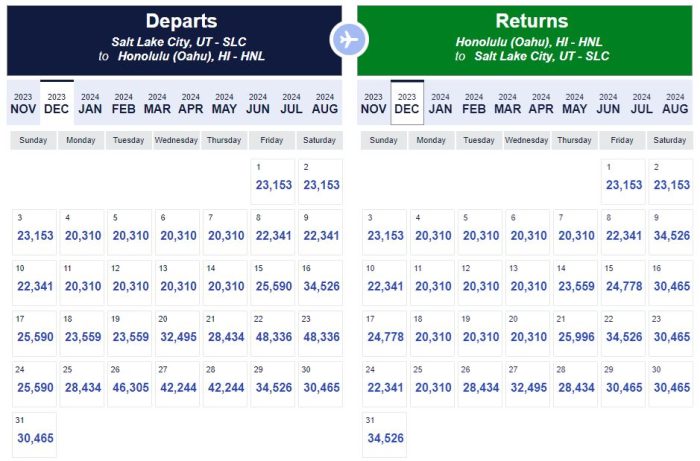Click the Departs header banner
The image size is (700, 461).
[174, 38]
